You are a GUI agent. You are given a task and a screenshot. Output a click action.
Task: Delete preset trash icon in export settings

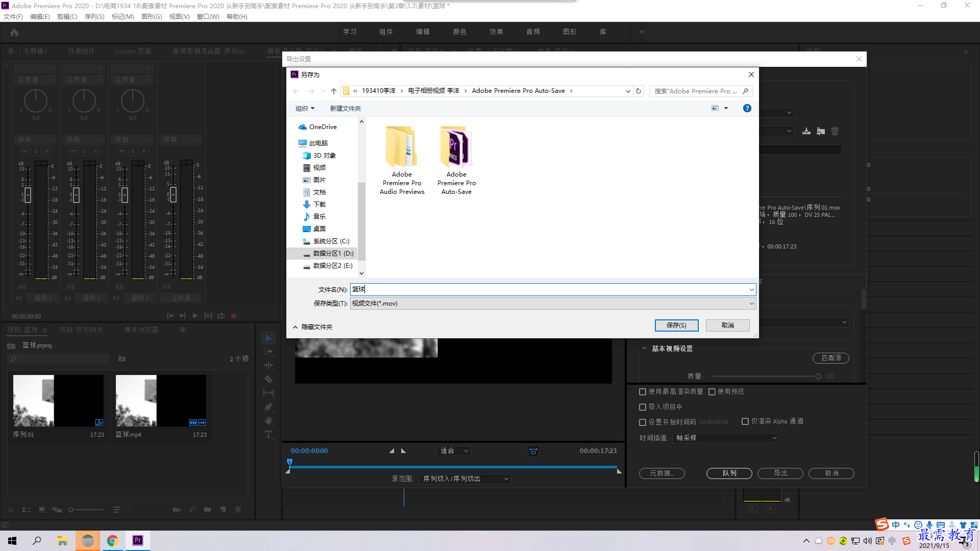point(835,131)
